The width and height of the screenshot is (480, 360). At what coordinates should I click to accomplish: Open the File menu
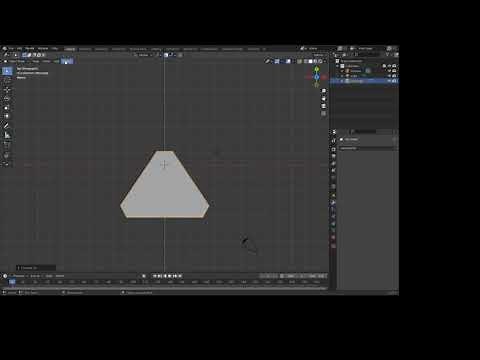[11, 49]
